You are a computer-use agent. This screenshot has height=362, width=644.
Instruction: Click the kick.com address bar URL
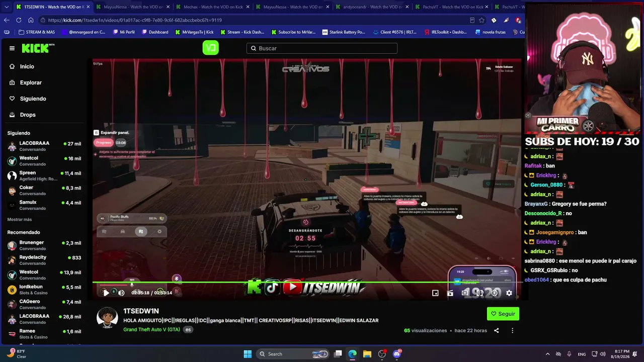click(x=135, y=20)
